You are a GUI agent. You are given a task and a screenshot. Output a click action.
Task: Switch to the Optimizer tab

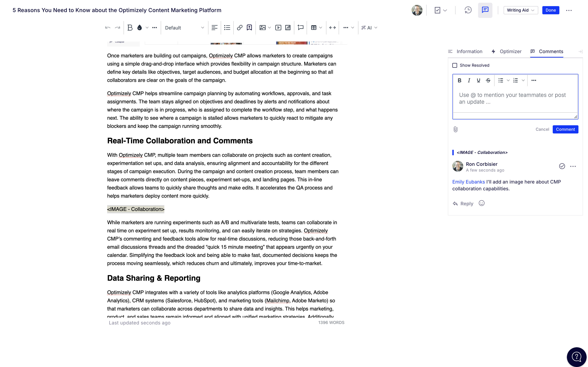tap(510, 51)
